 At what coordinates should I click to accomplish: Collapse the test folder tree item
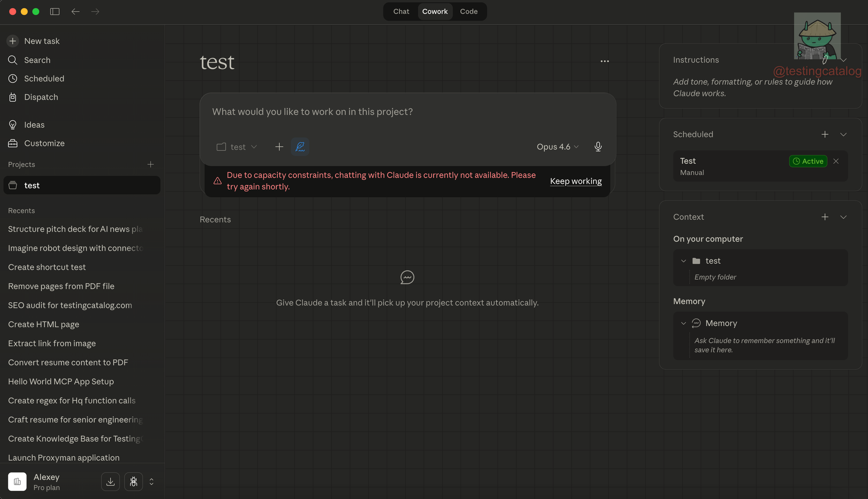(x=684, y=261)
